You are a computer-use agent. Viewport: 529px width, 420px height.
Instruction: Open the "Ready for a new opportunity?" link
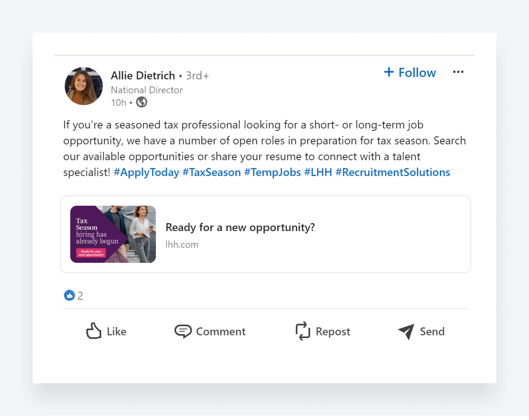[x=240, y=227]
